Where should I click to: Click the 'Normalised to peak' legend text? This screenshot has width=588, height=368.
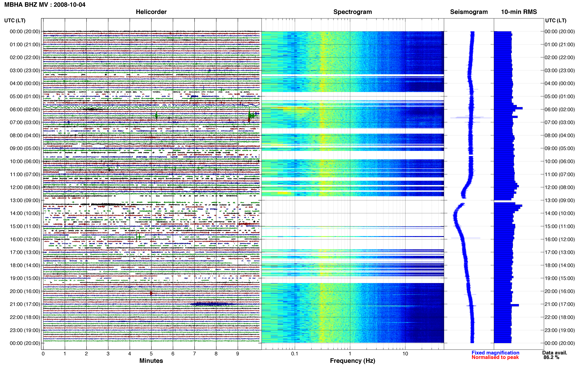495,357
